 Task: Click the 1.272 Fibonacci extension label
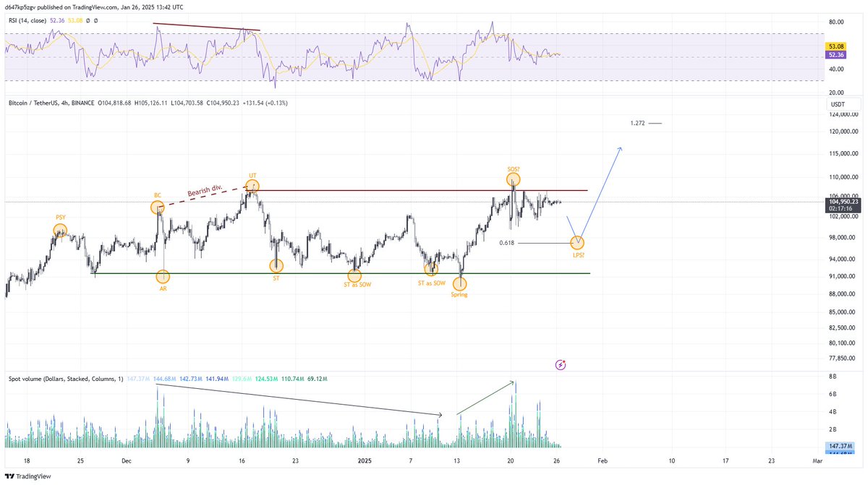click(x=637, y=124)
